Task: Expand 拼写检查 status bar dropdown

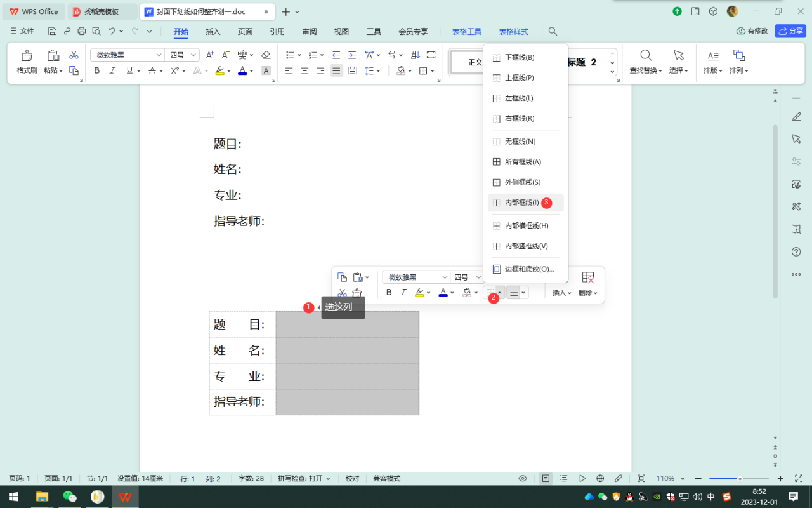Action: pyautogui.click(x=328, y=479)
